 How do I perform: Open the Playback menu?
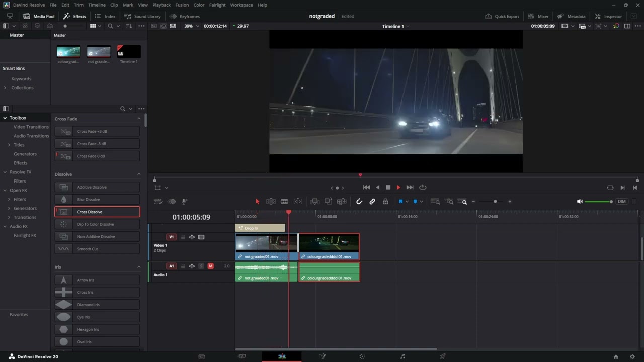(x=162, y=5)
